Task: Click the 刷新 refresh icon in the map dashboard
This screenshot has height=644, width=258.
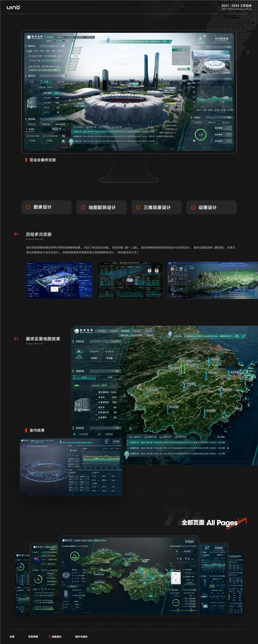Action: point(219,437)
